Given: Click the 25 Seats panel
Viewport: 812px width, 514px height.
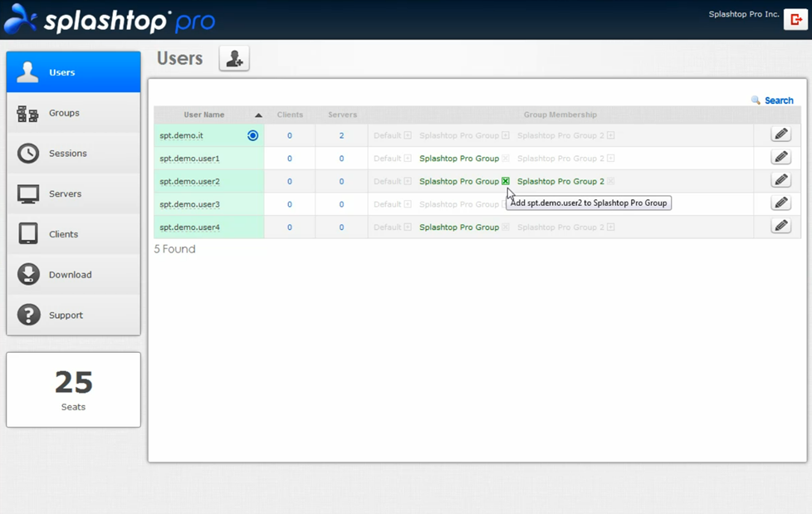Looking at the screenshot, I should point(73,389).
